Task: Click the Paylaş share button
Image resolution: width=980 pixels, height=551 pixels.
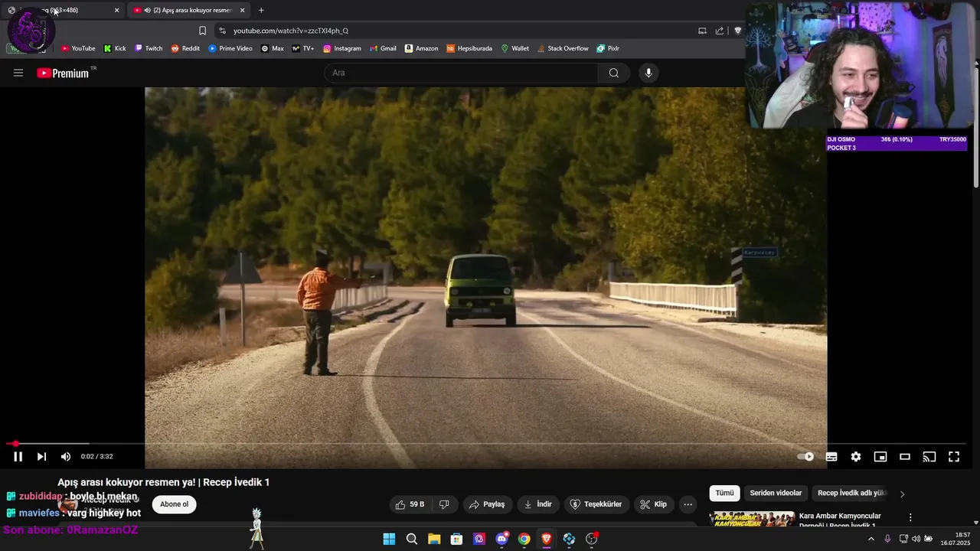Action: coord(487,504)
